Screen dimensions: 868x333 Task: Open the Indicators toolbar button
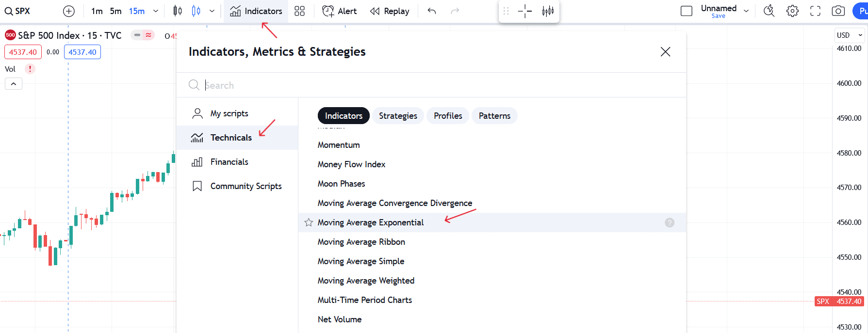(256, 11)
